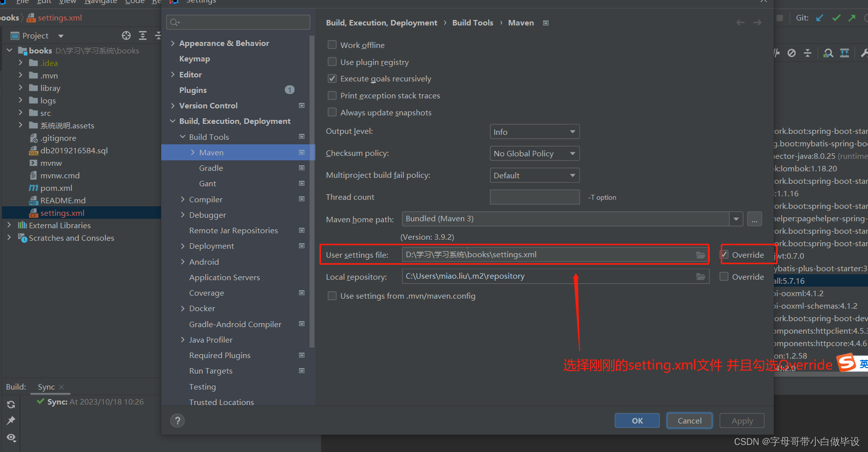Click the Git commit checkmark icon
This screenshot has width=868, height=452.
(x=836, y=18)
